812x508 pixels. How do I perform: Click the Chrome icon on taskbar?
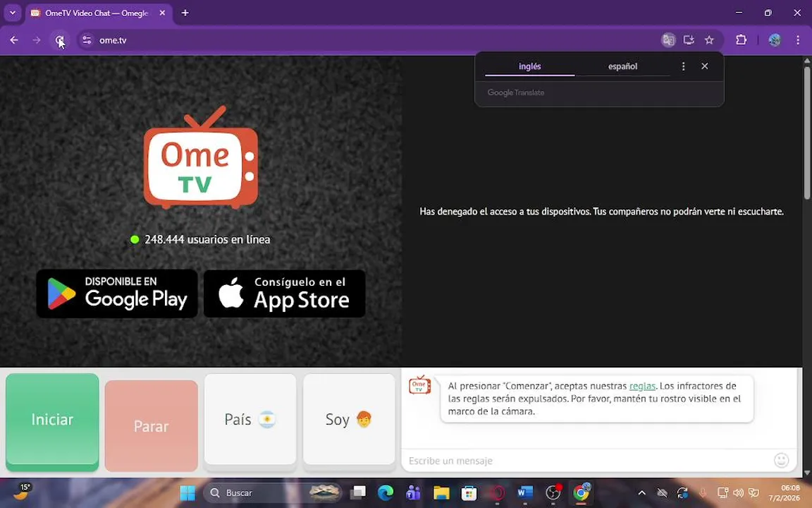point(581,492)
